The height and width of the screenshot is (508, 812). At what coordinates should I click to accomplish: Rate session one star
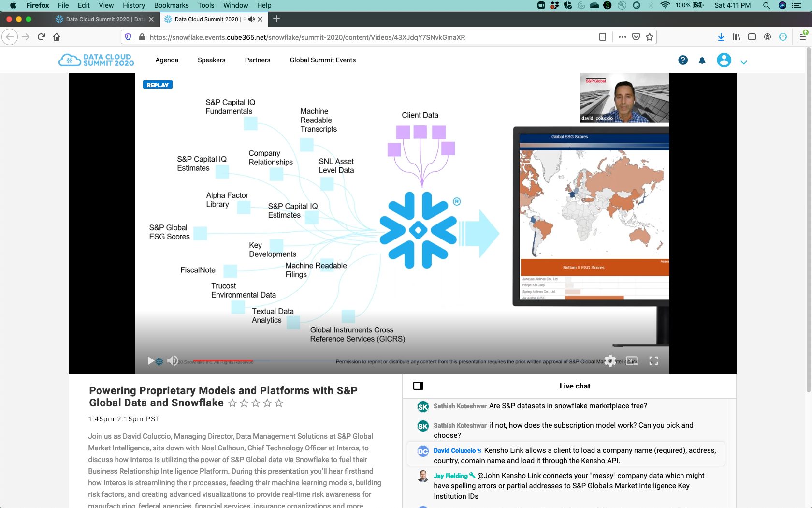[232, 403]
